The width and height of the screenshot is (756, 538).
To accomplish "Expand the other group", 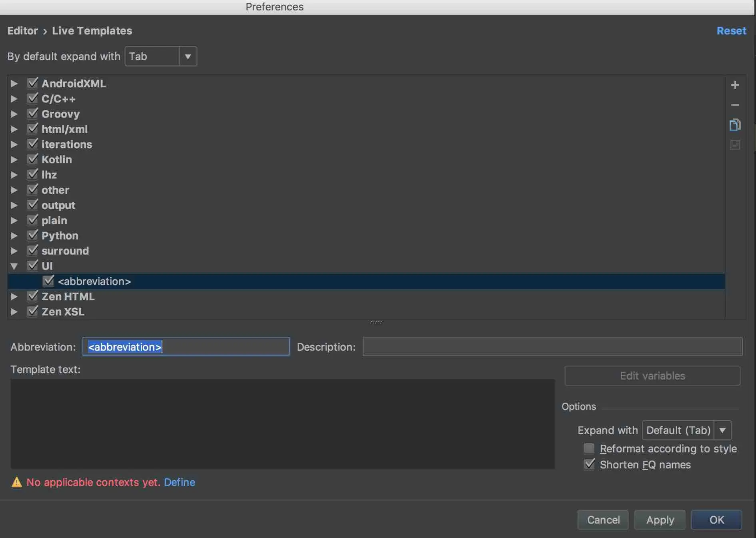I will (14, 190).
